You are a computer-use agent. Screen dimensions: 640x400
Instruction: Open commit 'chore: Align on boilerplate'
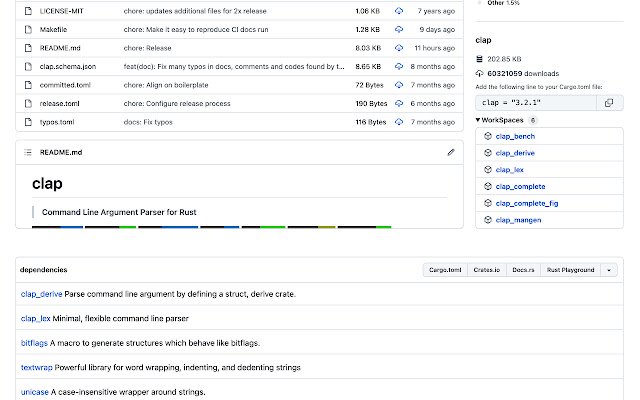pos(166,85)
